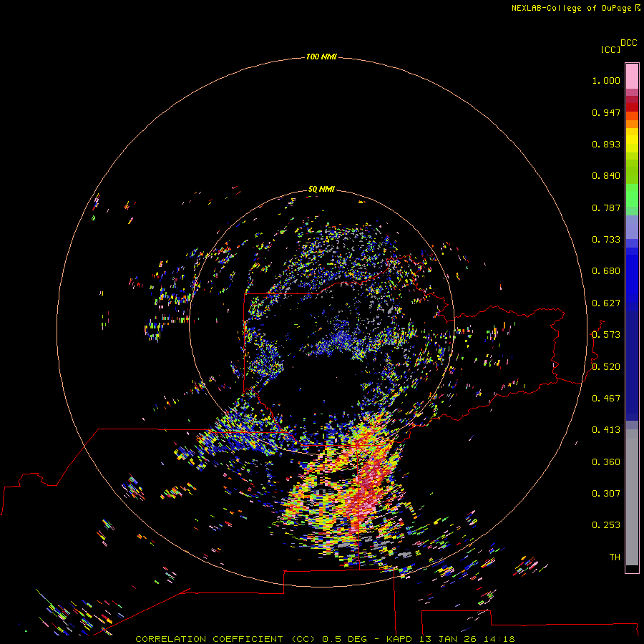This screenshot has width=644, height=644.
Task: Click the red segment of the color bar
Action: tap(632, 107)
